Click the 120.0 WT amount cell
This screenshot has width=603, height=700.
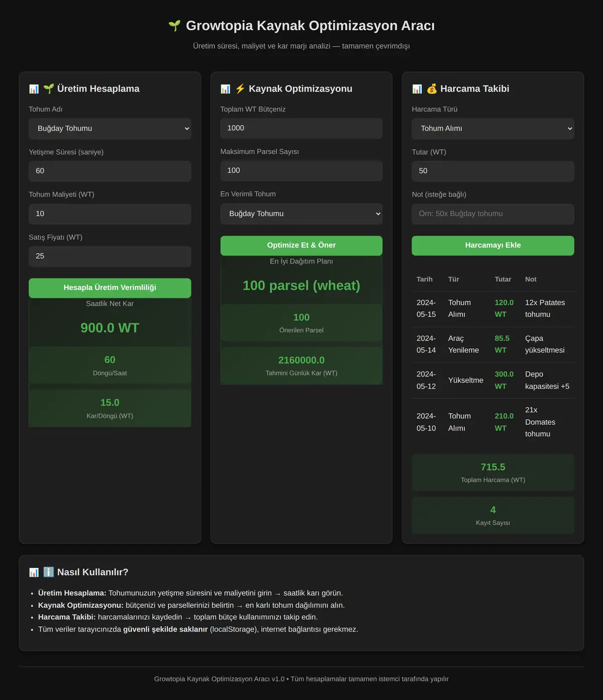[504, 308]
